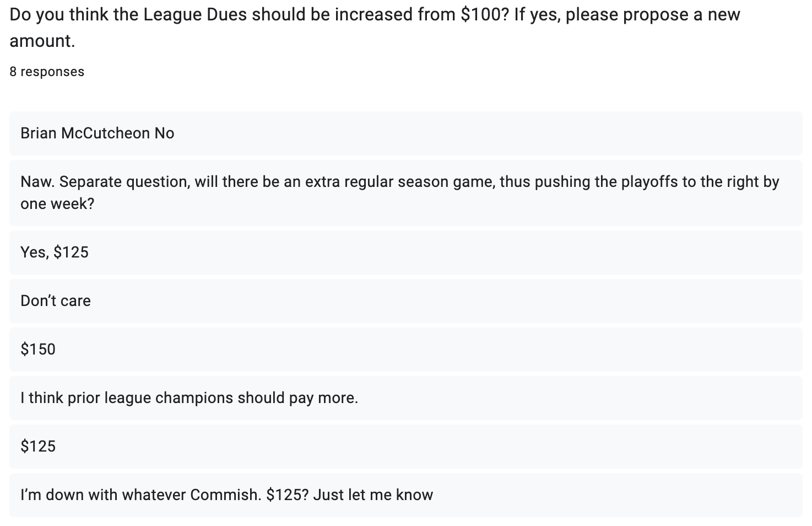Click the word "Commish." in the last response
The height and width of the screenshot is (526, 812).
click(x=226, y=495)
